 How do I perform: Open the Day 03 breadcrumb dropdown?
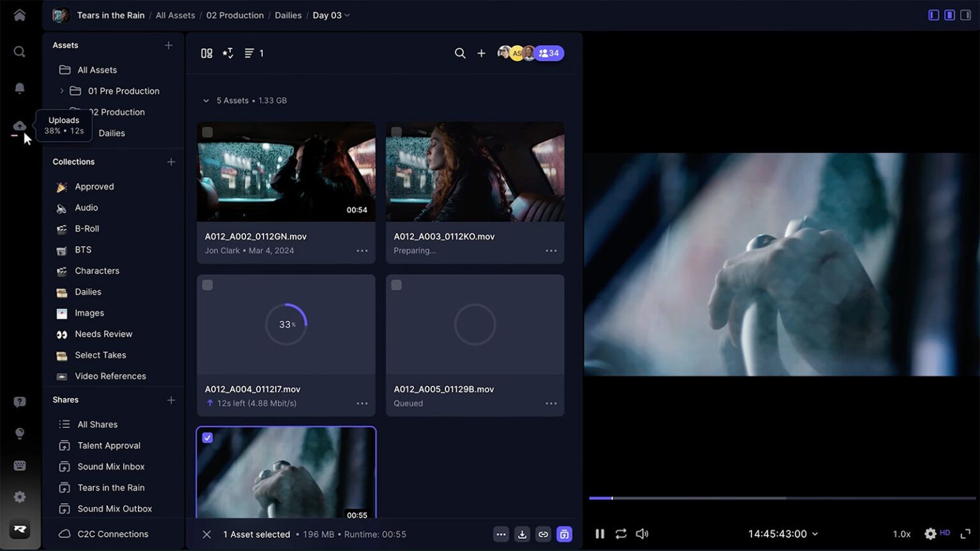coord(331,15)
